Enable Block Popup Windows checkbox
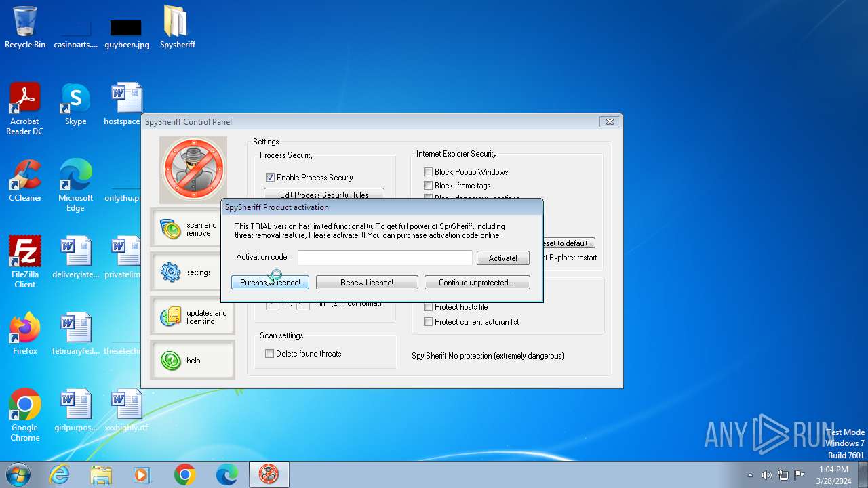868x488 pixels. coord(428,172)
